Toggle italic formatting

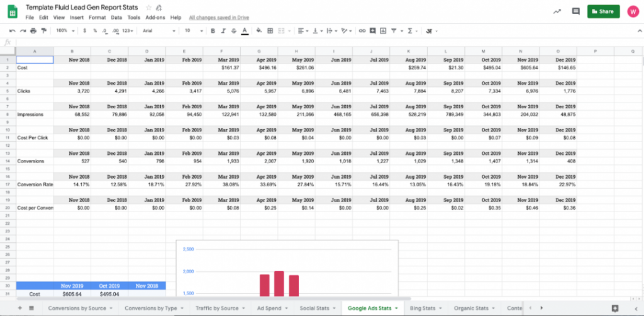[x=223, y=30]
